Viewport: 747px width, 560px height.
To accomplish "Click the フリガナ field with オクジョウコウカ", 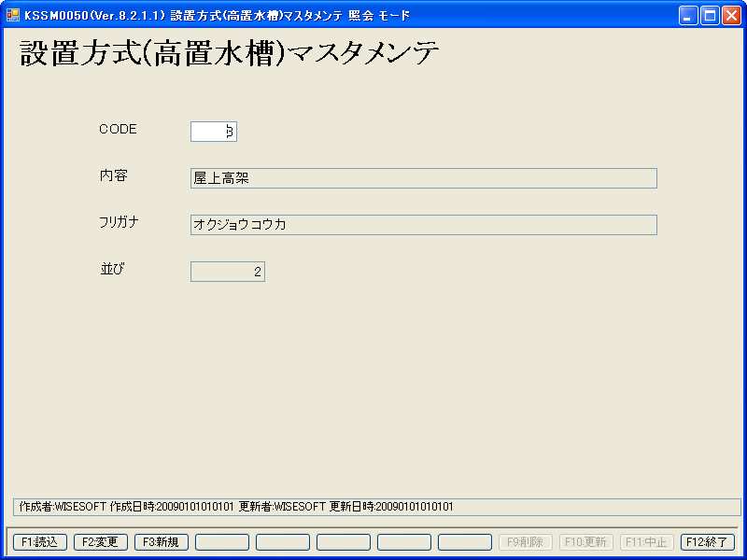I will 423,225.
